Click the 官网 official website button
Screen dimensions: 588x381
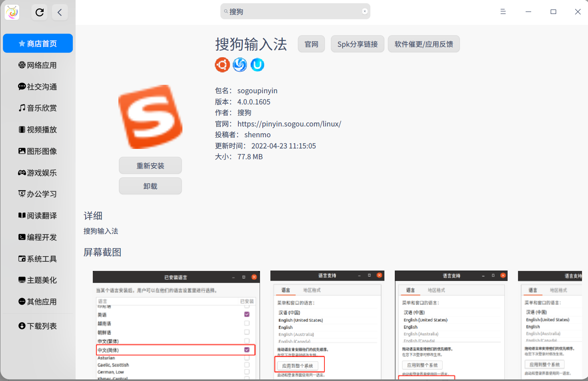[312, 44]
